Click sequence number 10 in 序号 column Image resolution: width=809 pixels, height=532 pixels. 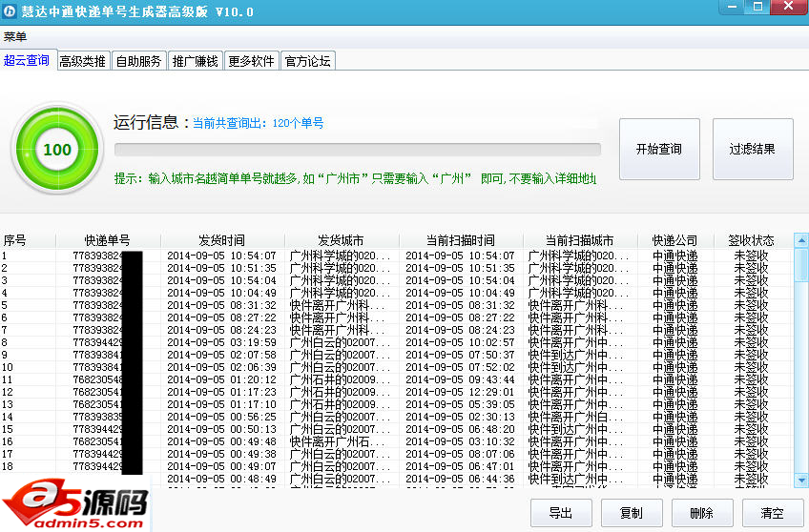pyautogui.click(x=8, y=367)
